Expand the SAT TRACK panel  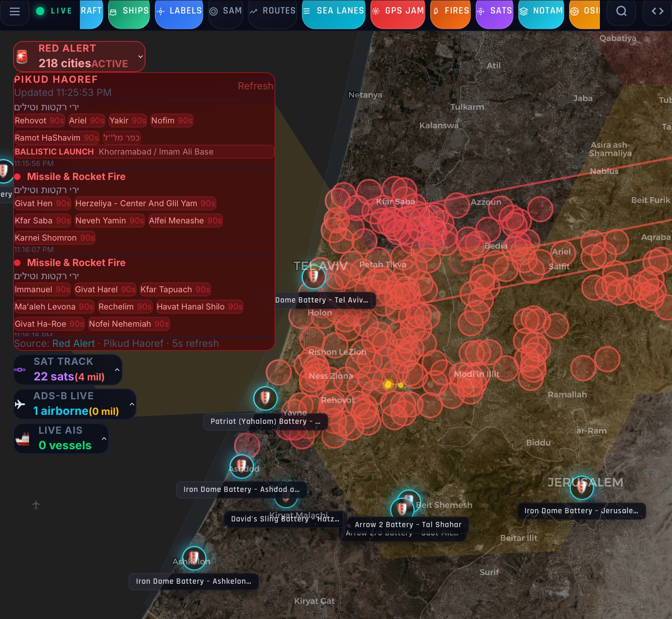point(117,370)
